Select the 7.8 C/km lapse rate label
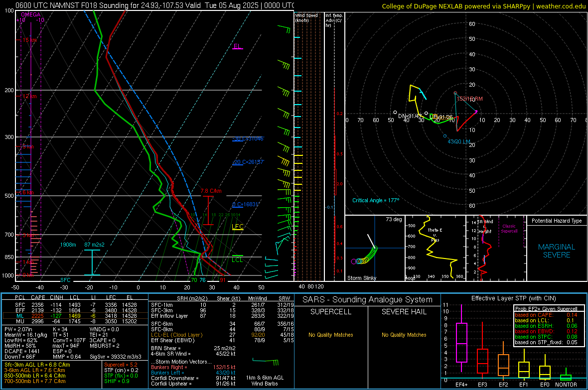The height and width of the screenshot is (390, 588). 211,191
